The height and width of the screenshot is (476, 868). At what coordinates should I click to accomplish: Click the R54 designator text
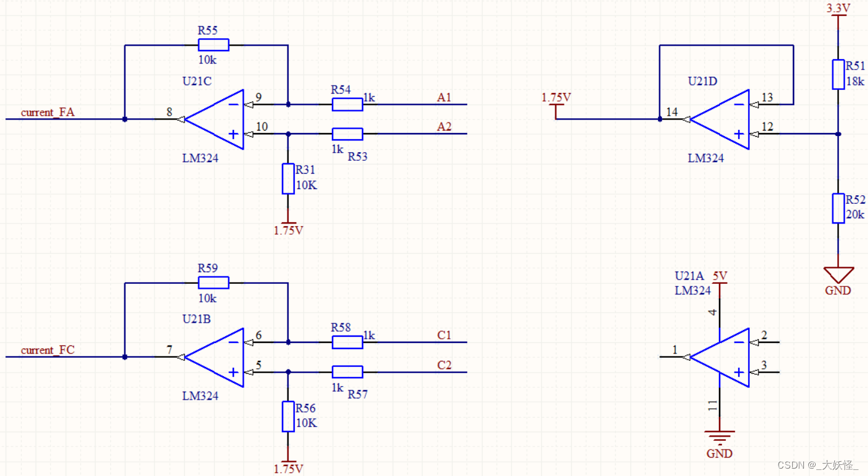(x=341, y=89)
